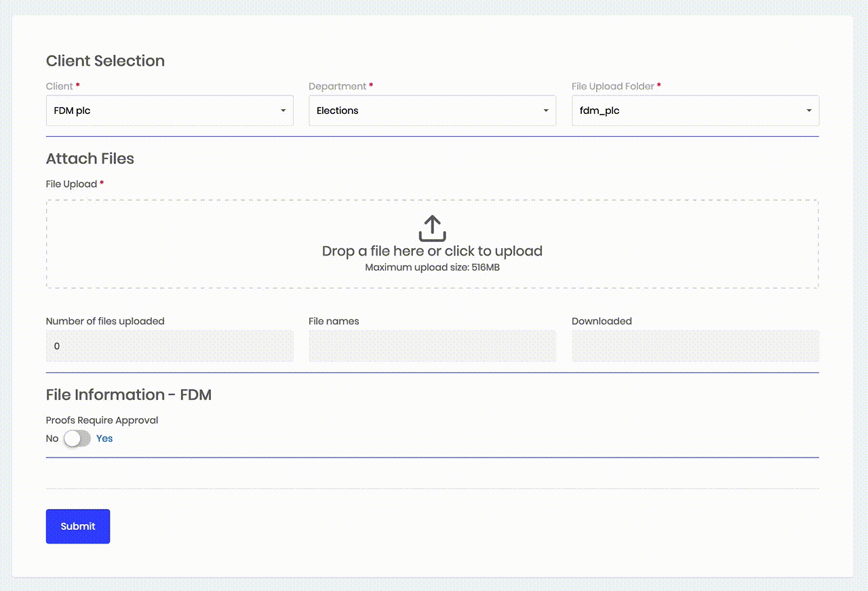This screenshot has height=591, width=868.
Task: Click the File Upload Folder caret arrow
Action: point(808,111)
